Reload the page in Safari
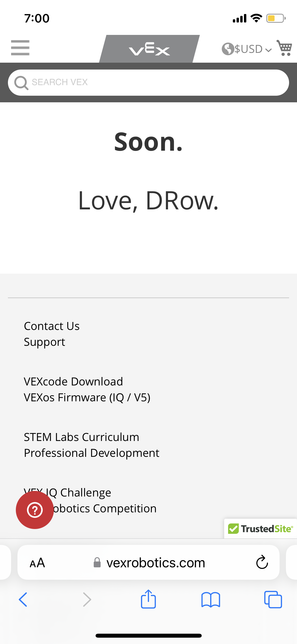The width and height of the screenshot is (297, 644). coord(262,562)
